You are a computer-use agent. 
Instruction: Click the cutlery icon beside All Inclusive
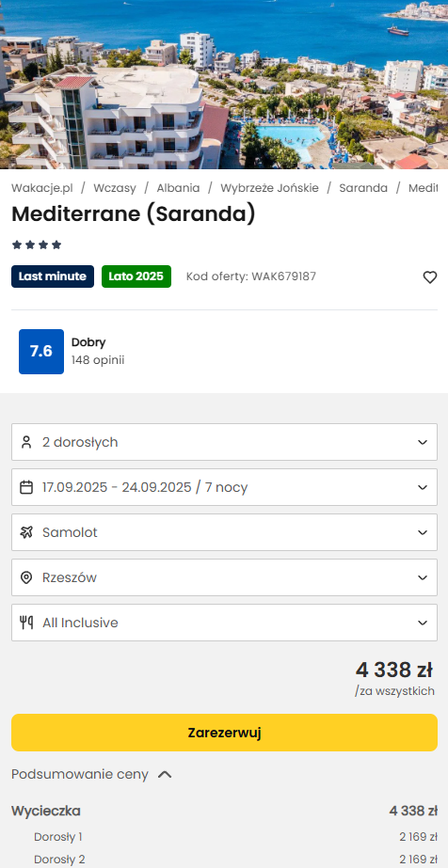26,623
